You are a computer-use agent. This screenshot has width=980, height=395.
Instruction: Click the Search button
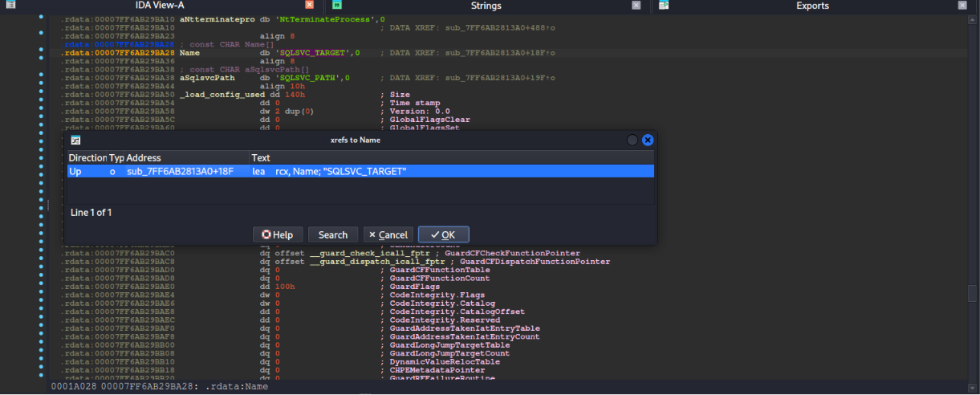(x=333, y=234)
